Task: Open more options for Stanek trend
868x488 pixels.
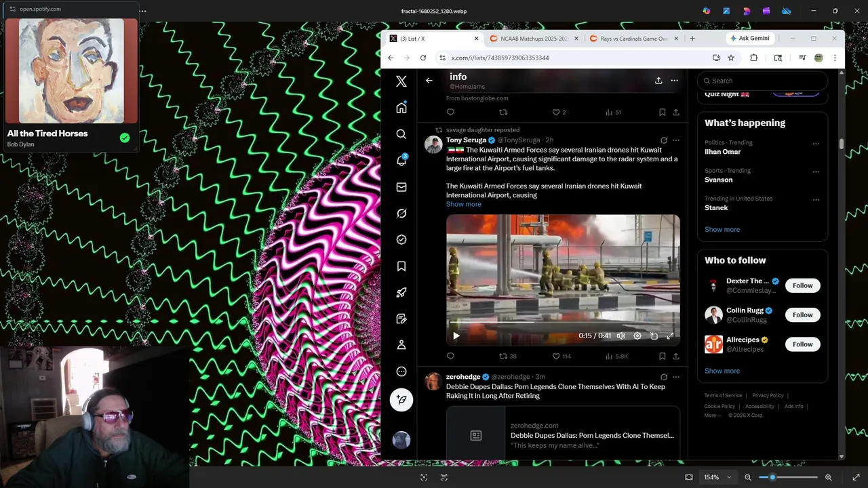Action: tap(816, 200)
